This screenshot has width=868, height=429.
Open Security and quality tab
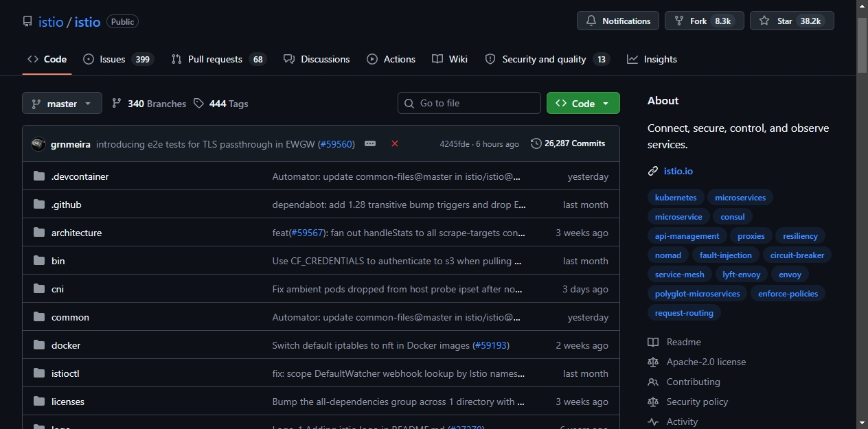pyautogui.click(x=547, y=59)
